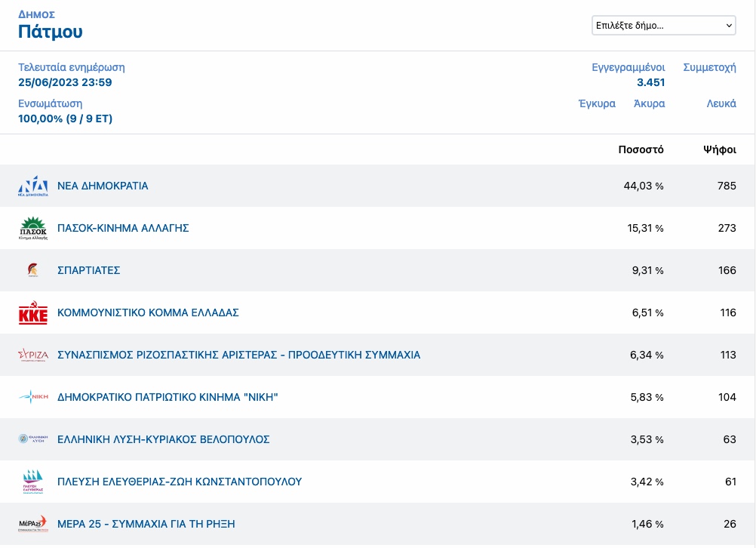
Task: Click the ΣΠΑΡΤΙΑΤΕΣ helmet logo
Action: (32, 270)
